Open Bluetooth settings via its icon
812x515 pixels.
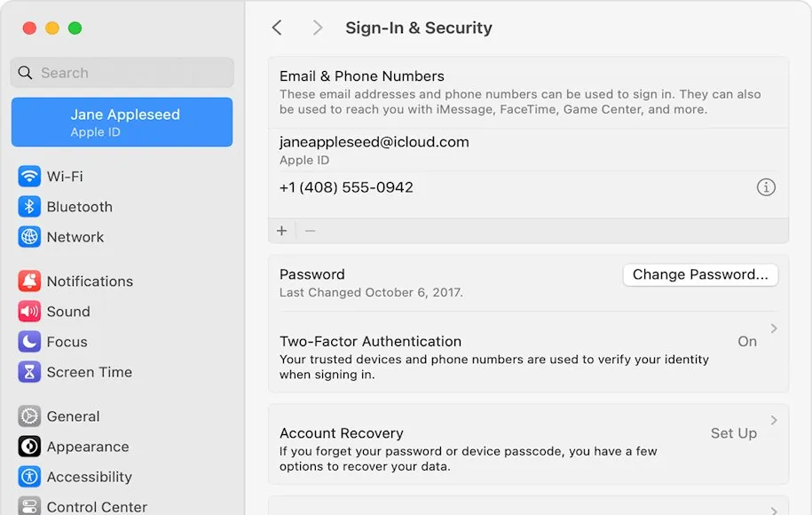coord(30,207)
